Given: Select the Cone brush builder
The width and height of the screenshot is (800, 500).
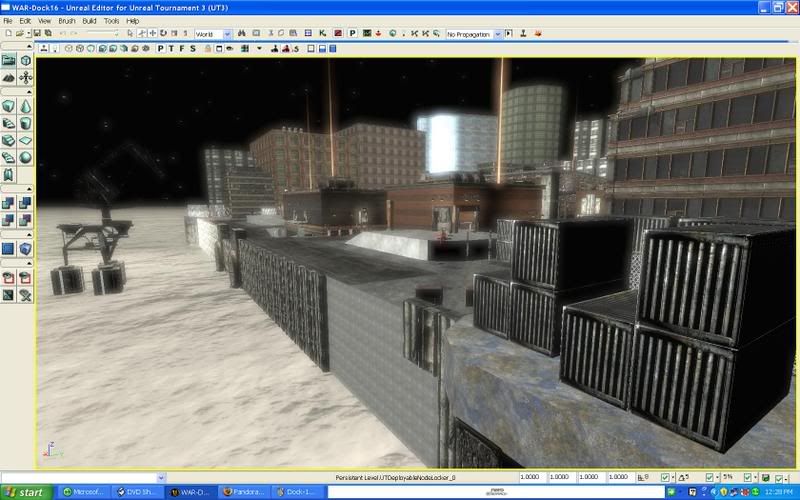Looking at the screenshot, I should pos(26,106).
